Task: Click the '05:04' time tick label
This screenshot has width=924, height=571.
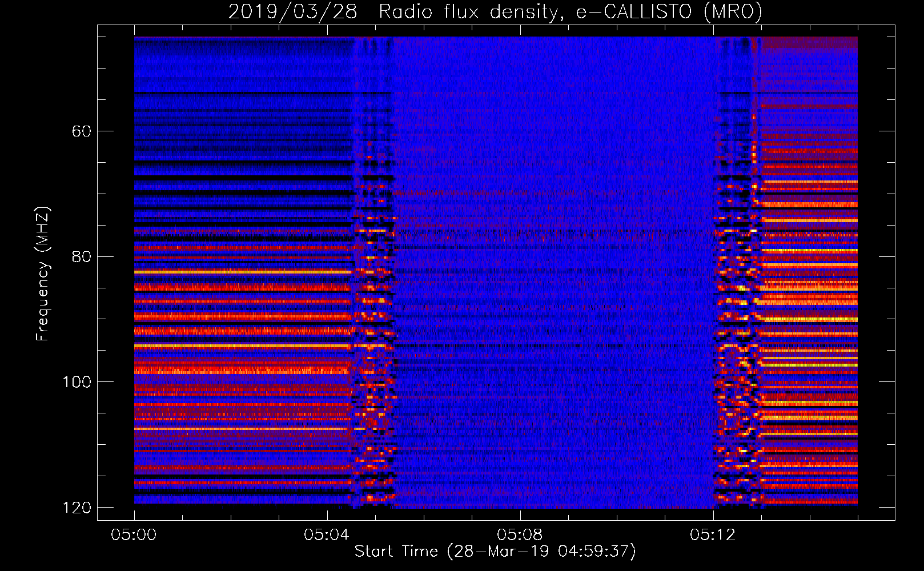Action: coord(327,534)
